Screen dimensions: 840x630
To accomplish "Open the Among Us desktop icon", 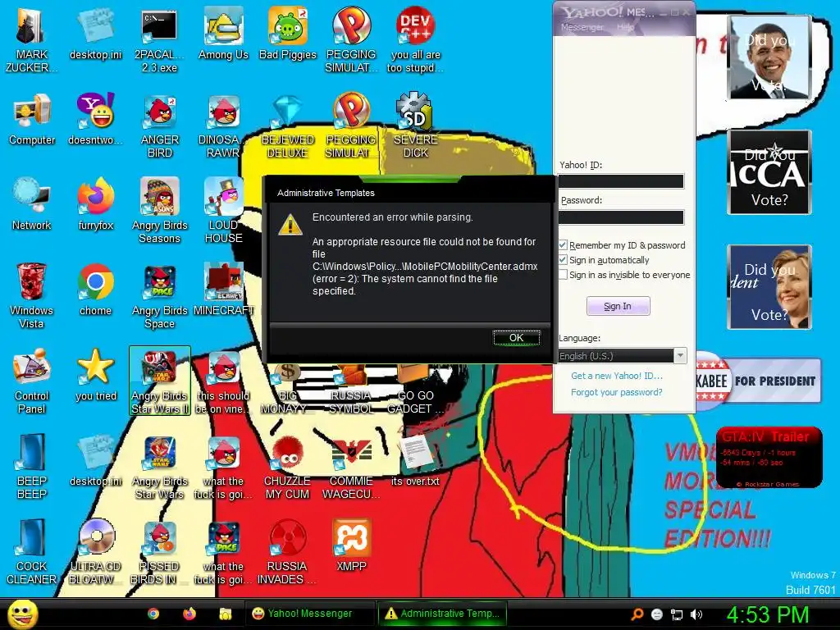I will point(223,33).
